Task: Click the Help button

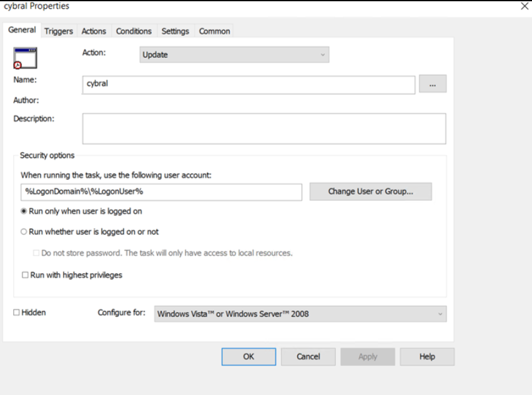Action: click(x=427, y=356)
